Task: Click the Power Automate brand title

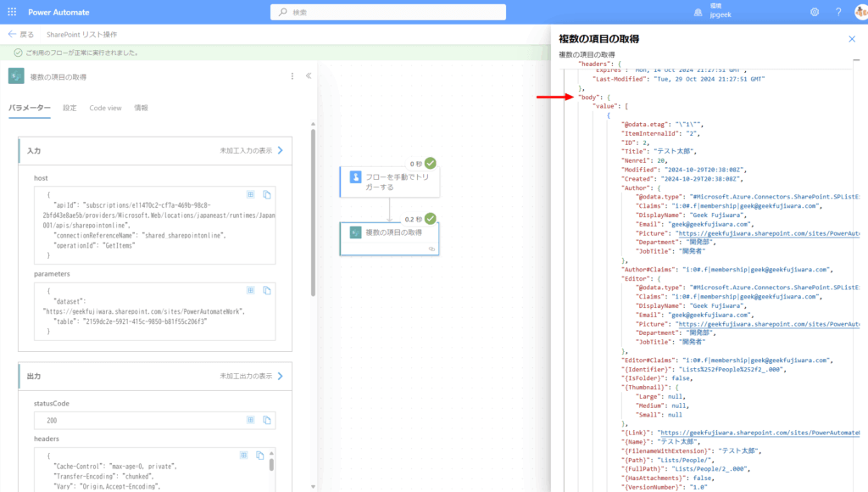Action: 58,12
